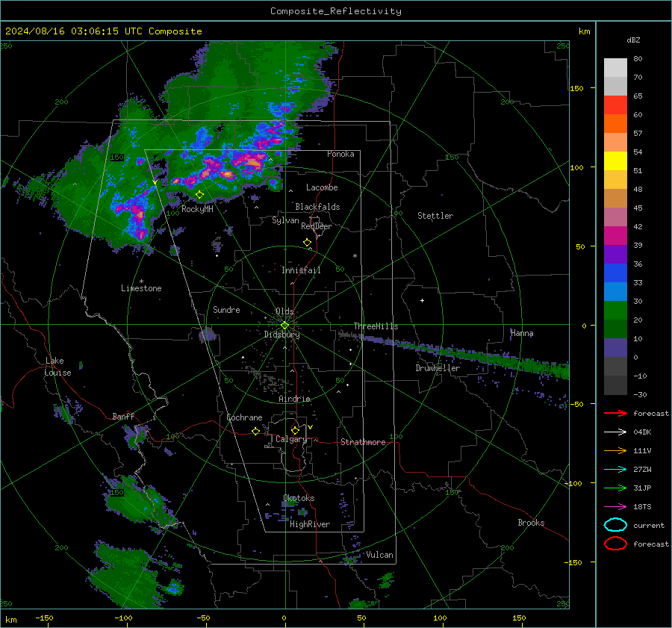The width and height of the screenshot is (672, 628).
Task: Click the red forecast ellipse legend icon
Action: point(615,544)
